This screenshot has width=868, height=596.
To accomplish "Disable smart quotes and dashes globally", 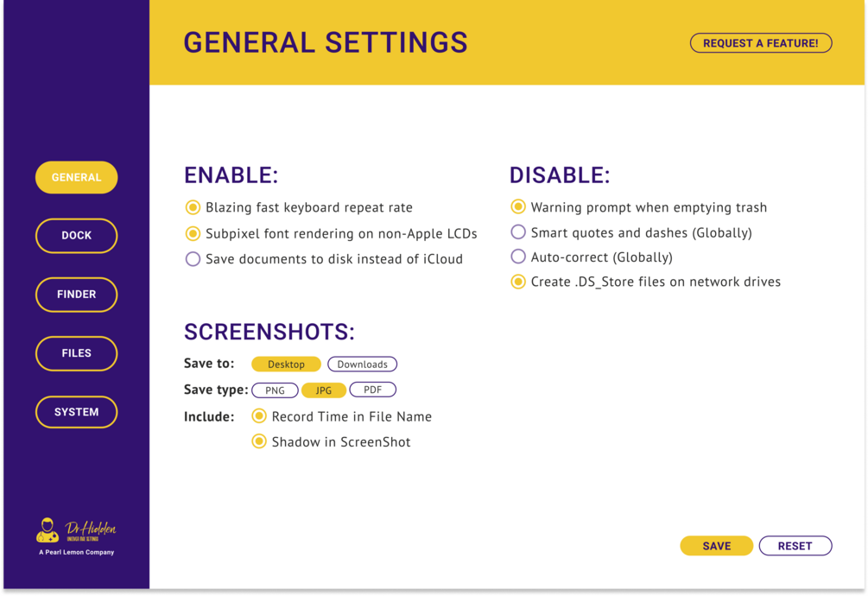I will click(x=518, y=232).
